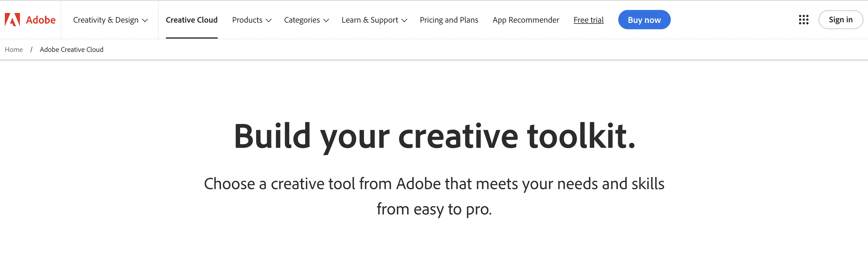Click the Products chevron arrow

[x=269, y=21]
